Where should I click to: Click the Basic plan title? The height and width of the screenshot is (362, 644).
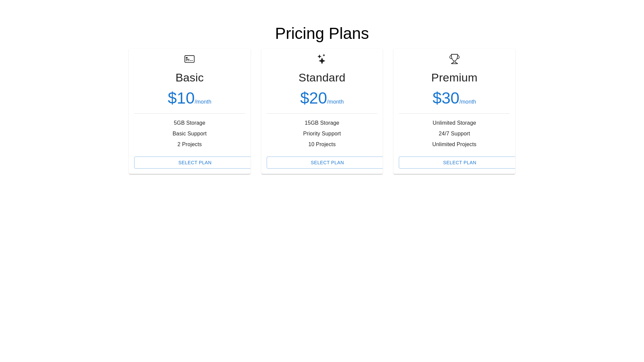click(190, 77)
